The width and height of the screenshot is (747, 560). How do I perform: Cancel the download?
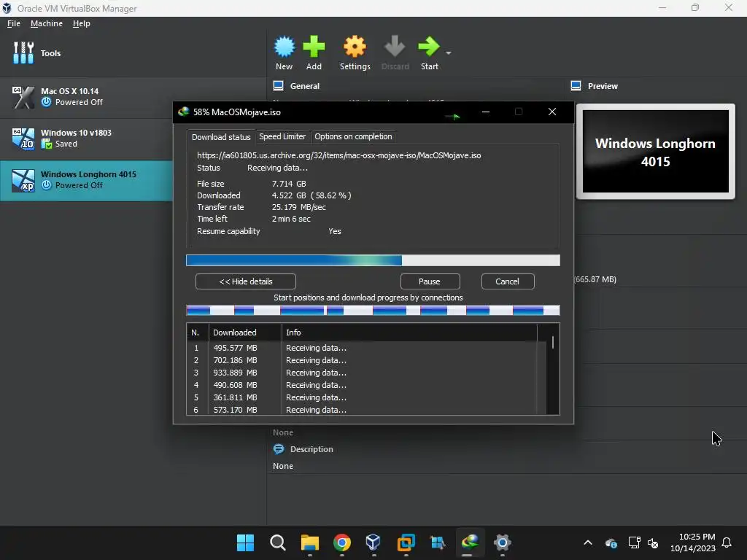[508, 281]
